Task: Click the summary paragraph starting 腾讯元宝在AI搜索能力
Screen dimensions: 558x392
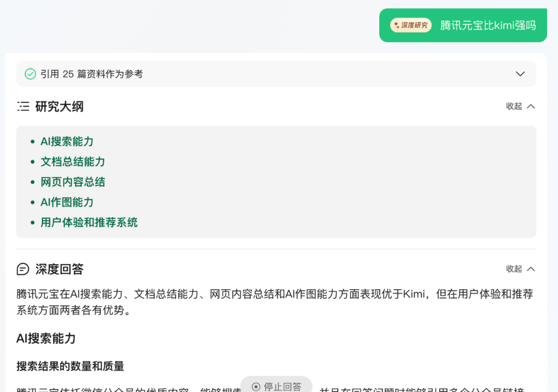Action: (x=275, y=302)
